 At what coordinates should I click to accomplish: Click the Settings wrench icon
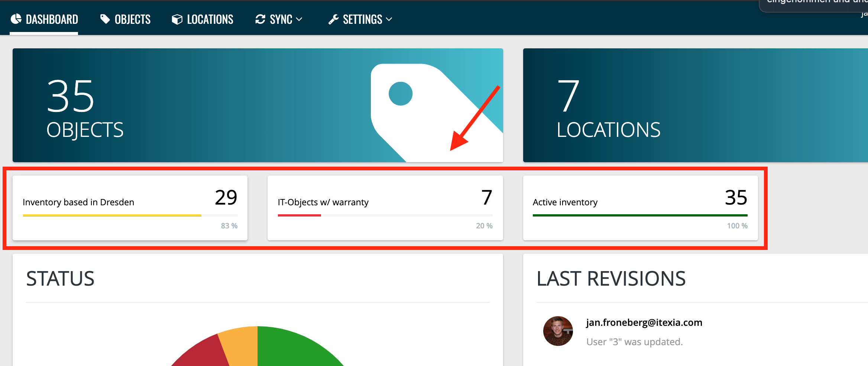pos(333,19)
